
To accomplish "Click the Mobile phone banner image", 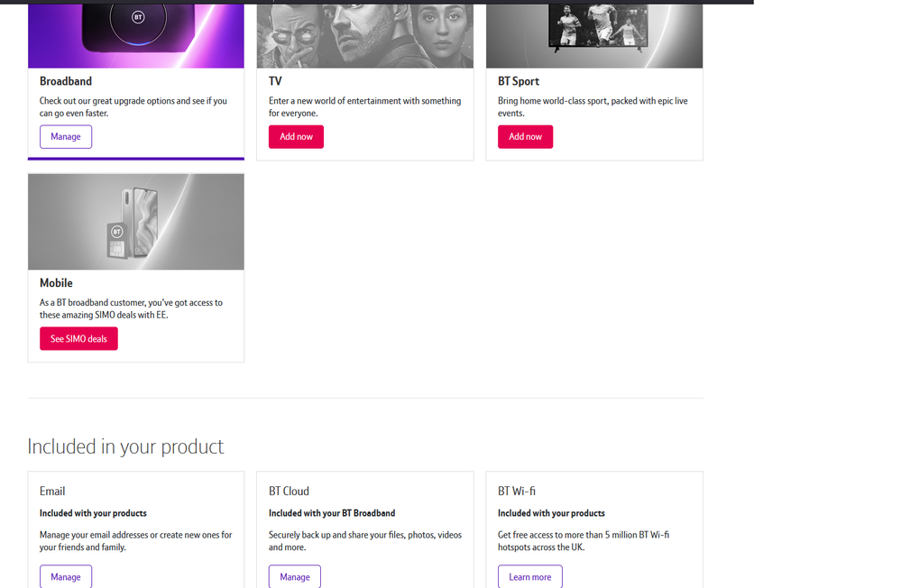I will pyautogui.click(x=135, y=222).
